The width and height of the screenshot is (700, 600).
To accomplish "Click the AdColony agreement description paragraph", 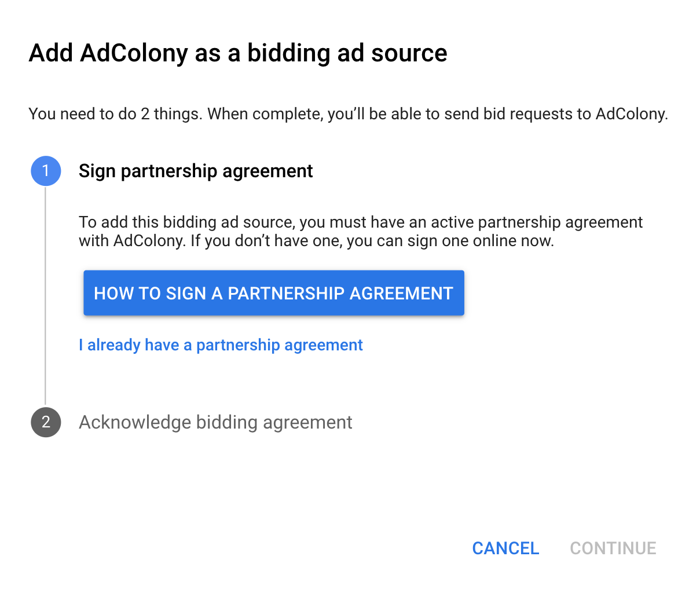I will click(360, 231).
